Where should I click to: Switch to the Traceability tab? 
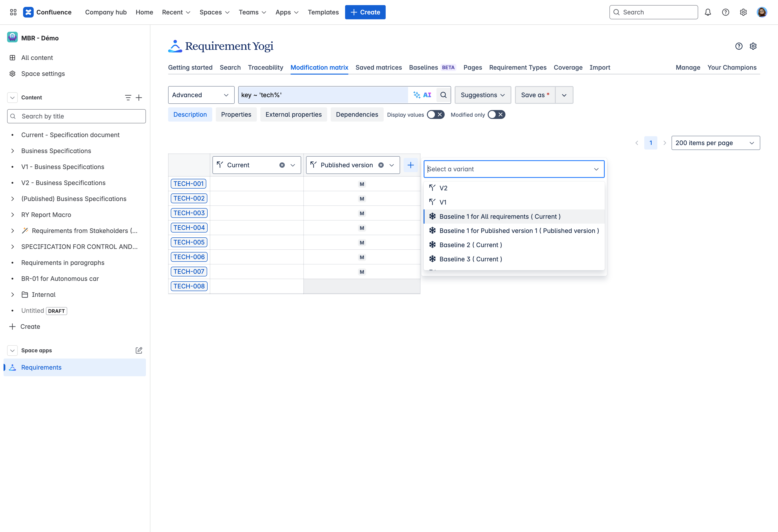click(x=265, y=68)
